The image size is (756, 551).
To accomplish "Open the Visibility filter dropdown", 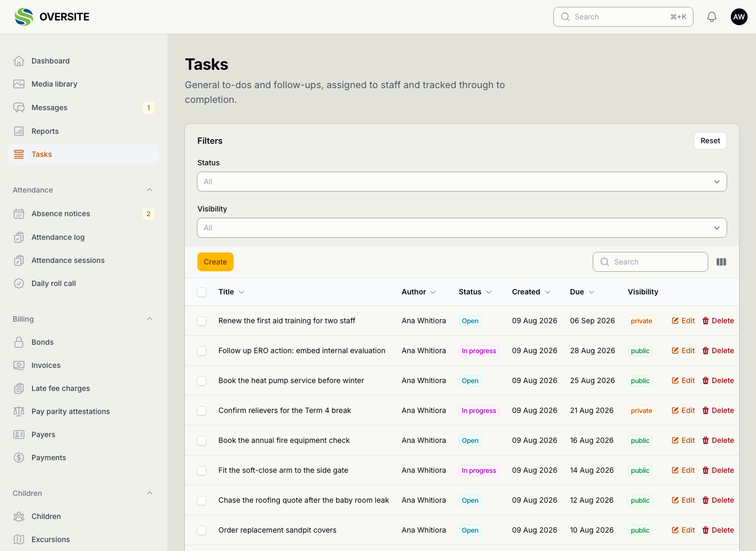I will [462, 228].
